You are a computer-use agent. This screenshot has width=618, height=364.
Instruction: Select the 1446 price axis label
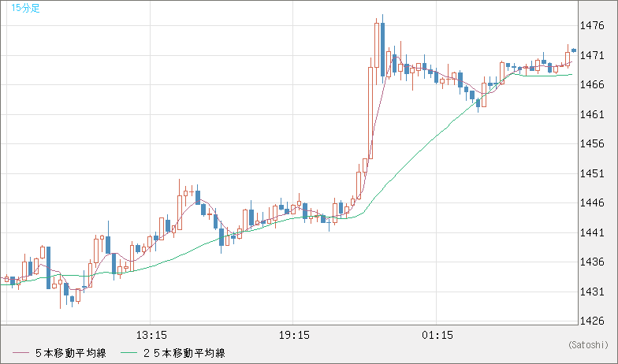(x=592, y=203)
